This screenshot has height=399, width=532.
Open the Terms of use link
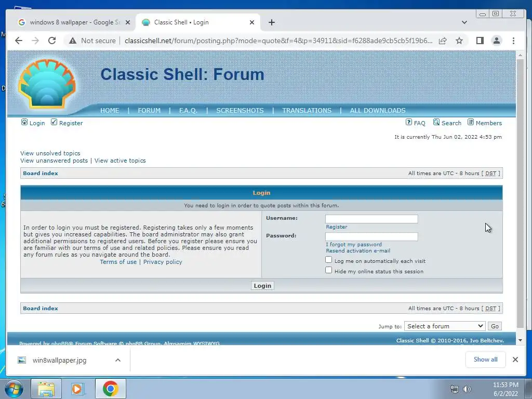click(118, 262)
